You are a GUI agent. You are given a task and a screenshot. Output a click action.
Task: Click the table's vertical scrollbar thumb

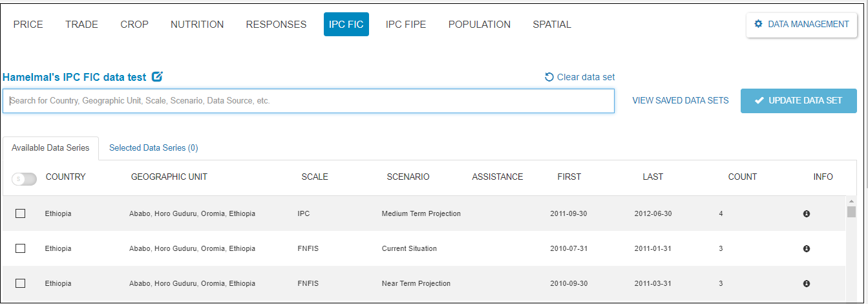coord(851,212)
